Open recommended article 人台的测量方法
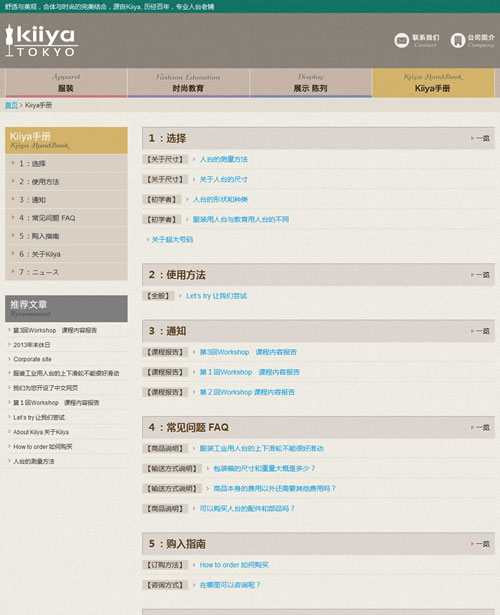 coord(34,461)
